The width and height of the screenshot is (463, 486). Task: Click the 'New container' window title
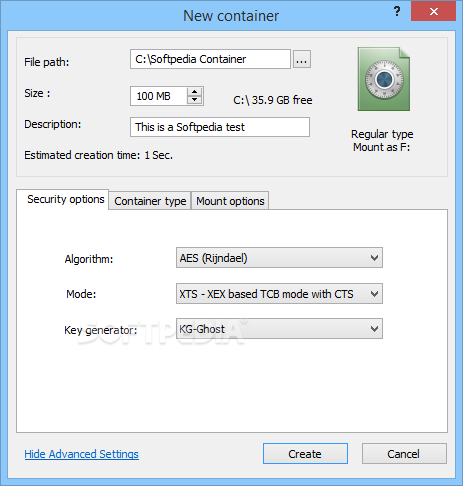point(231,16)
